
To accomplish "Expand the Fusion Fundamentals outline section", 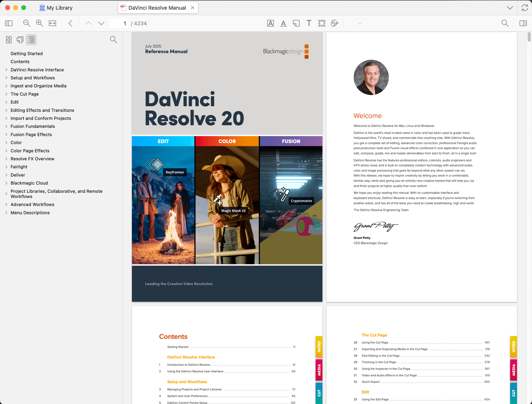I will pos(6,126).
